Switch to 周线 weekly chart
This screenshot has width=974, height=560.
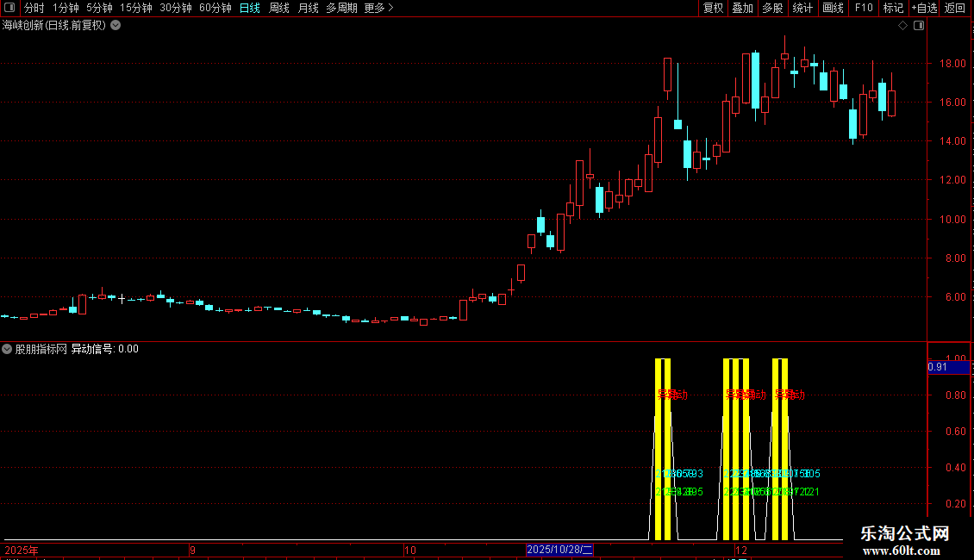(279, 8)
